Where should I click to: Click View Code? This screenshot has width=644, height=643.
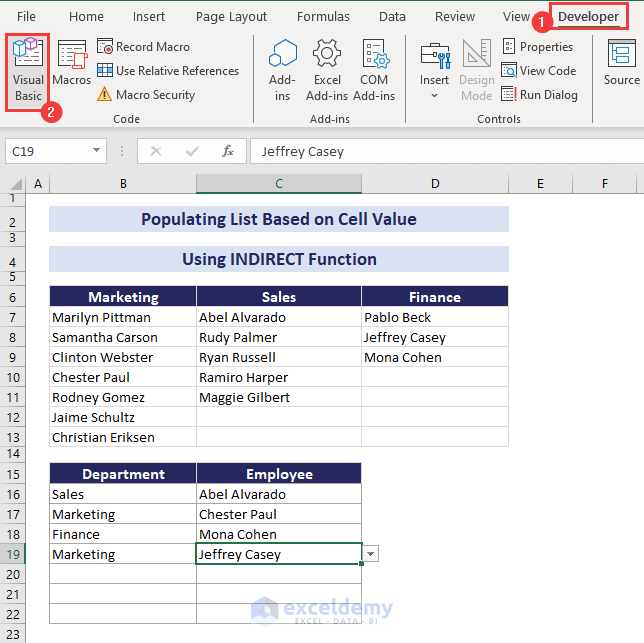click(x=539, y=71)
